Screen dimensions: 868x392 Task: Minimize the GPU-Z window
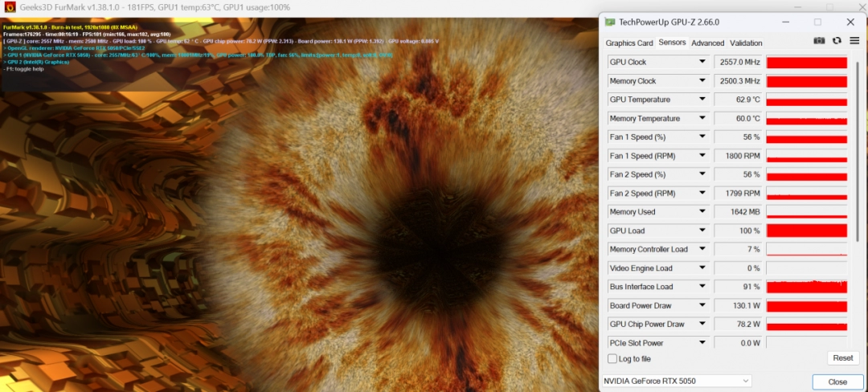(x=785, y=22)
